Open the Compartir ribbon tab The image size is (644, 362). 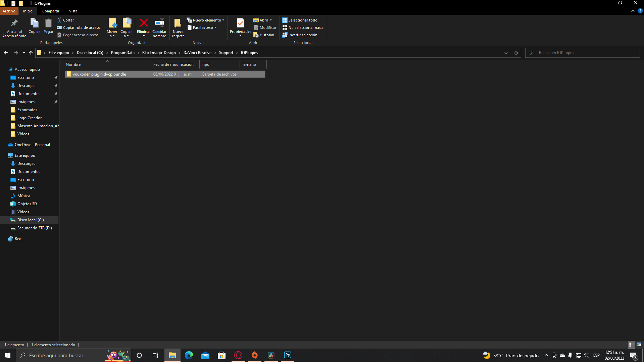click(x=51, y=11)
